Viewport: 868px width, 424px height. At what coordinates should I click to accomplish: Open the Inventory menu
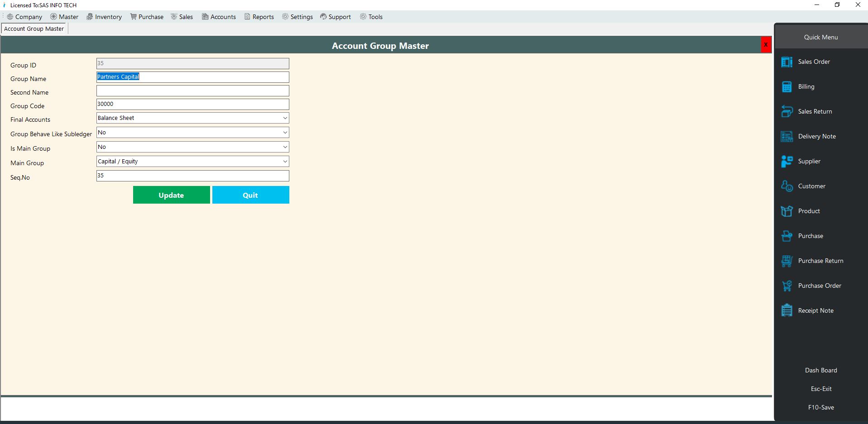pyautogui.click(x=104, y=17)
